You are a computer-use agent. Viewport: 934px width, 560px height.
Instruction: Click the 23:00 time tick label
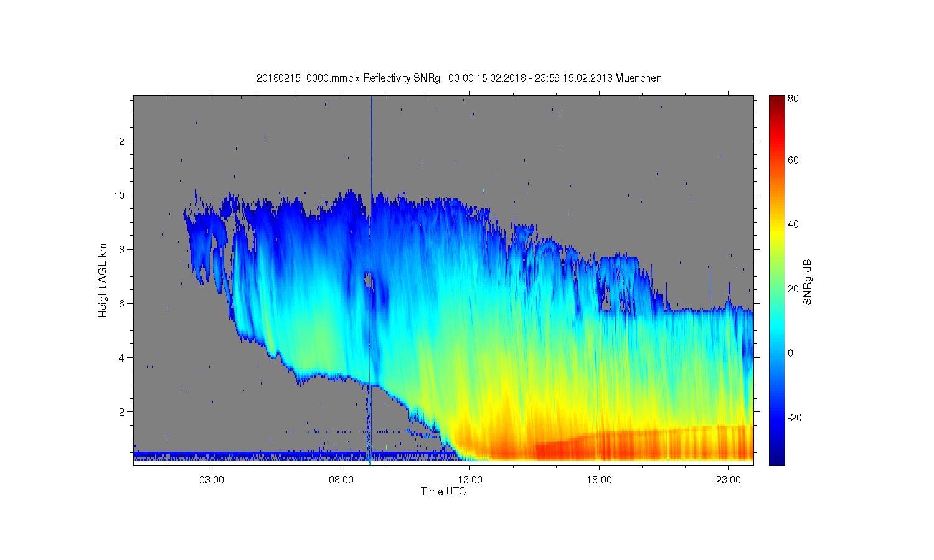pyautogui.click(x=729, y=480)
